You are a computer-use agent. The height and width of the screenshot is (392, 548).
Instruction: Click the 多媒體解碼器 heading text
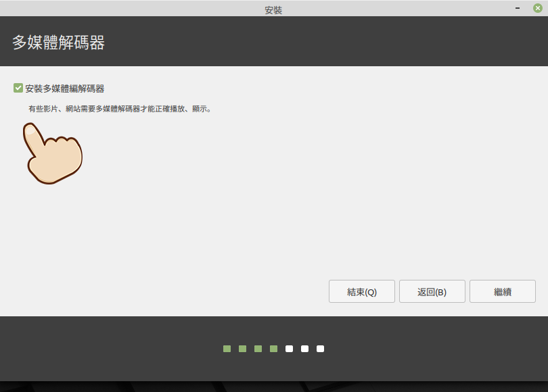[x=59, y=42]
